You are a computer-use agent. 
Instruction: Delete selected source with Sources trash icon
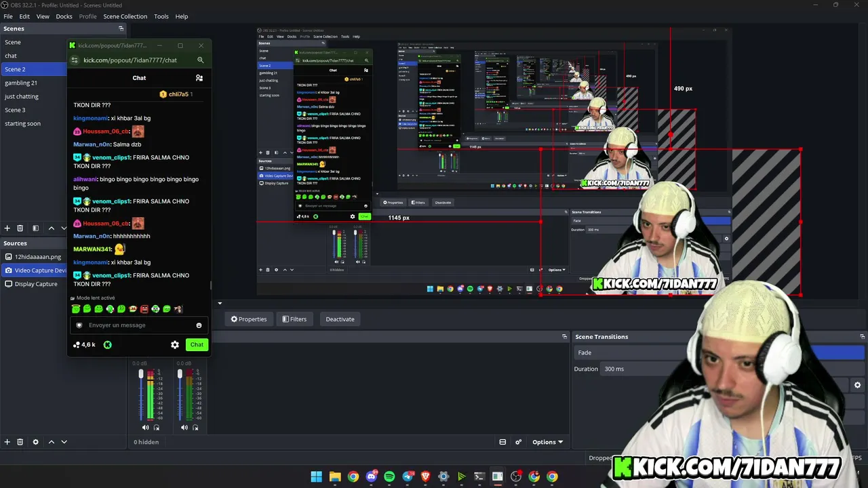tap(20, 442)
